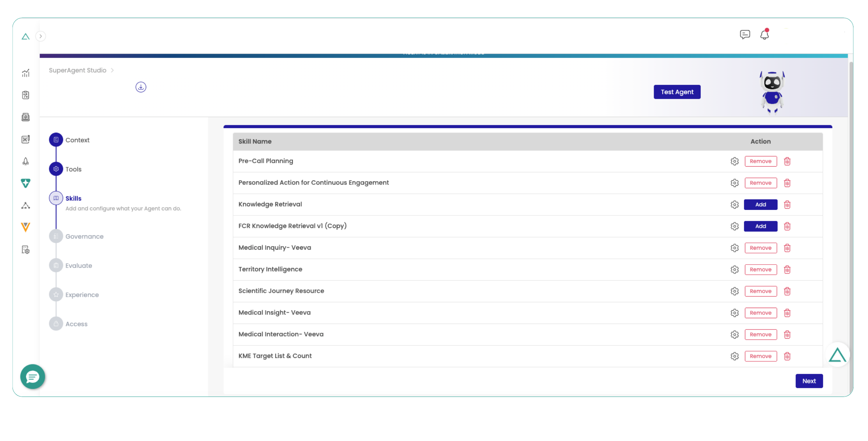Delete Medical Inquiry- Veeva via trash icon
Image resolution: width=868 pixels, height=441 pixels.
787,248
